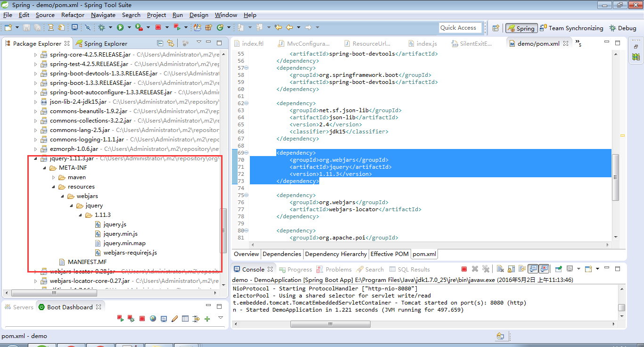Screen dimensions: 644x347
Task: Open the New file dropdown arrow
Action: point(16,28)
